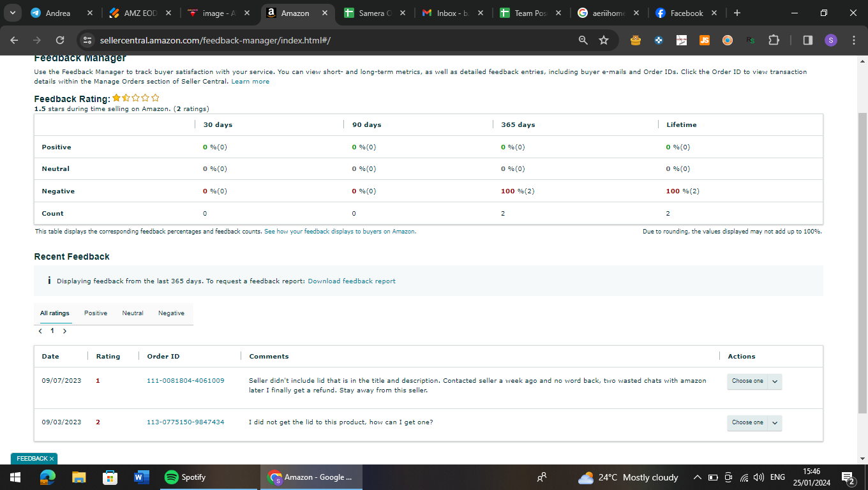Open the weather widget showing 24°C

pyautogui.click(x=627, y=477)
